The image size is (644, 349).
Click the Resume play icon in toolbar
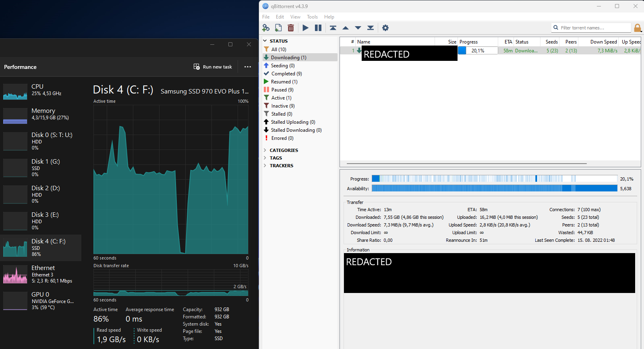[306, 28]
